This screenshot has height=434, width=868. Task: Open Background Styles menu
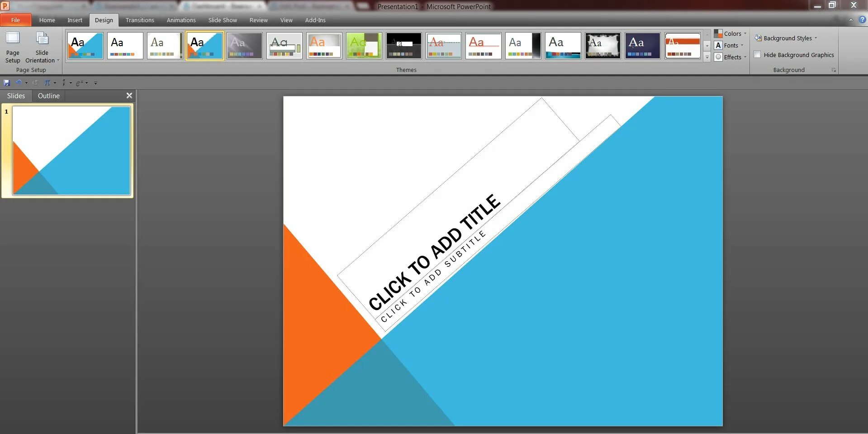(x=786, y=38)
